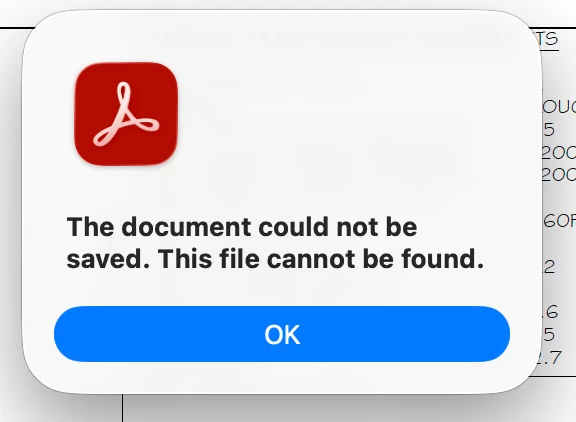Viewport: 576px width, 422px height.
Task: Click the first '200' value in the background document
Action: [559, 152]
